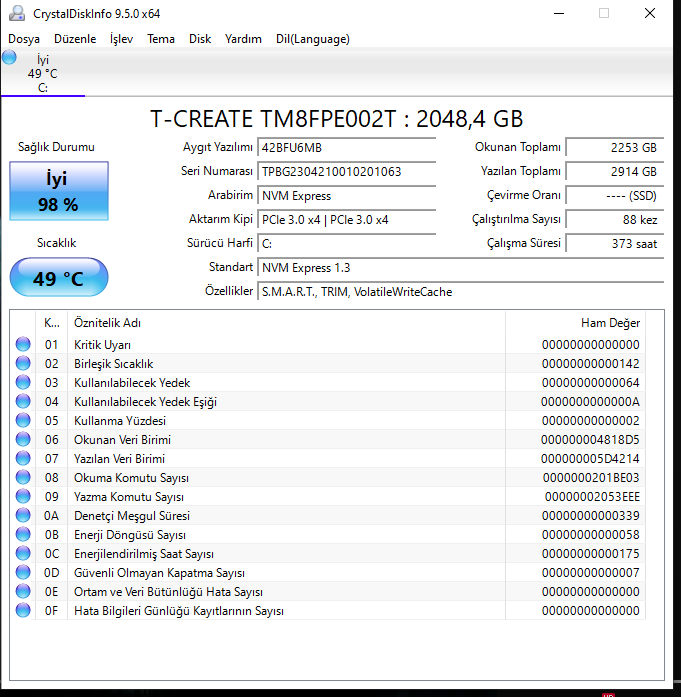Select the Kullanma Yüzdesi attribute name

(x=120, y=421)
